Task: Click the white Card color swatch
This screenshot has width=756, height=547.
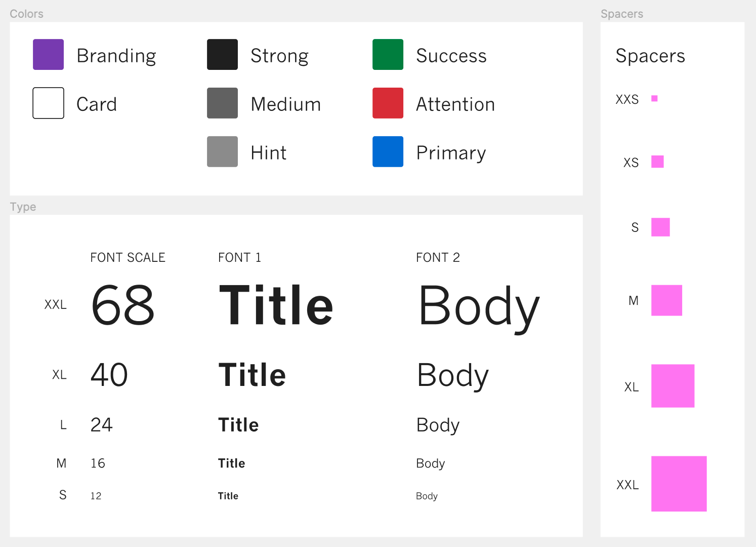Action: click(x=48, y=103)
